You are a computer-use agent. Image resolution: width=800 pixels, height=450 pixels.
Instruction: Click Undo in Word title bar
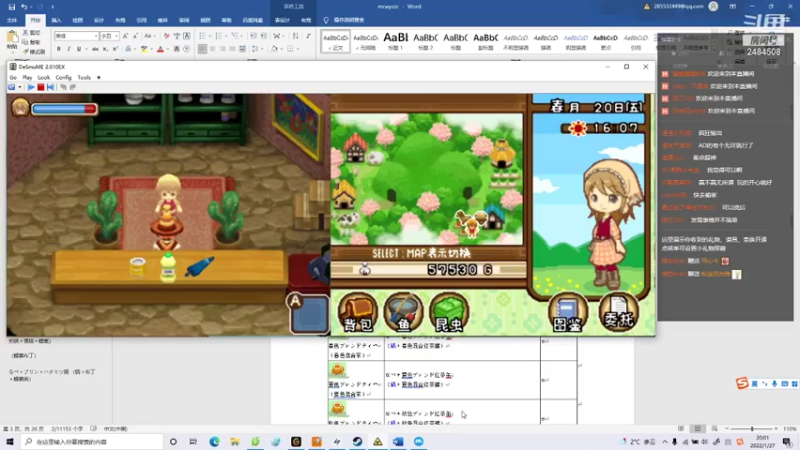pyautogui.click(x=24, y=7)
